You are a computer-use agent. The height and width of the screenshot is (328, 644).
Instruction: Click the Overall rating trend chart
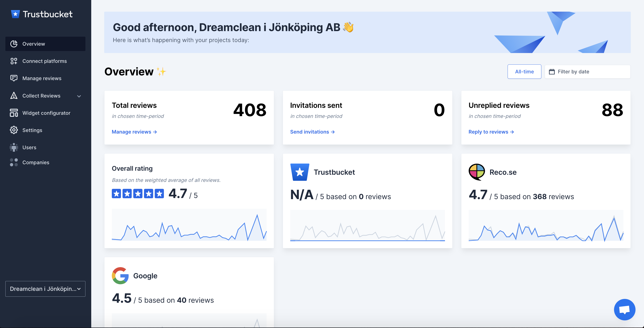coord(189,225)
